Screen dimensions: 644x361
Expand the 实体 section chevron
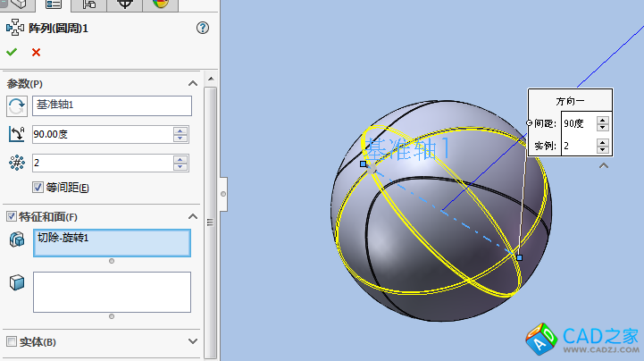click(x=193, y=341)
